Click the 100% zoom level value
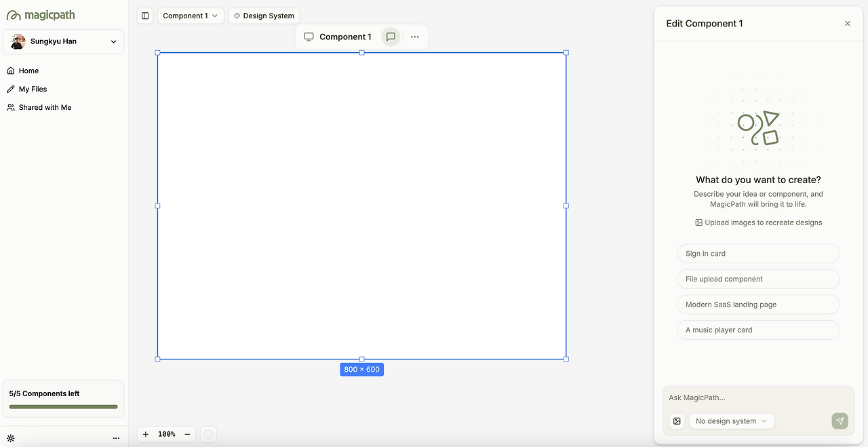The image size is (868, 447). click(x=167, y=434)
